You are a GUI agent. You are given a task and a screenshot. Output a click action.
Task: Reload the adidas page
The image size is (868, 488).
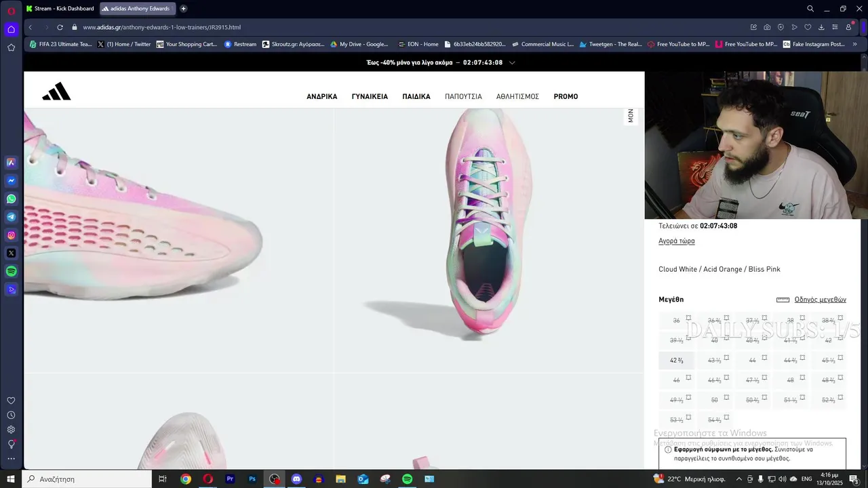(x=60, y=27)
